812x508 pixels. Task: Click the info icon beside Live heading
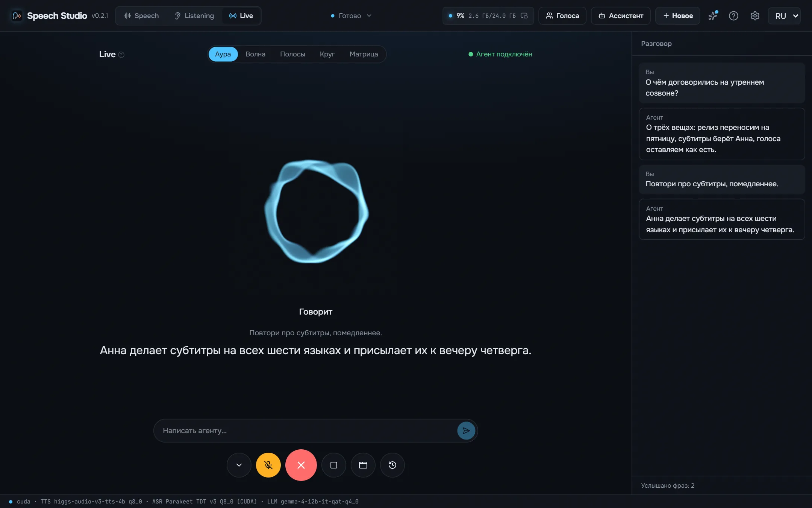(x=121, y=55)
